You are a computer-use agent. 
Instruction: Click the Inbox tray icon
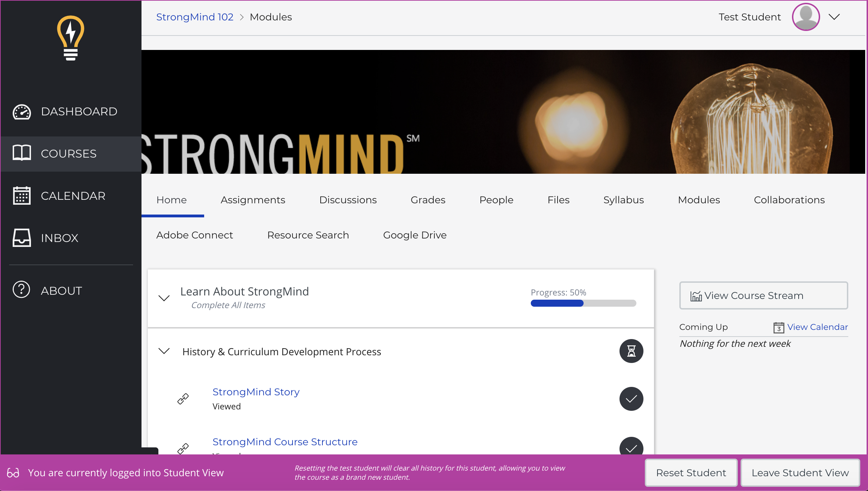pos(22,238)
